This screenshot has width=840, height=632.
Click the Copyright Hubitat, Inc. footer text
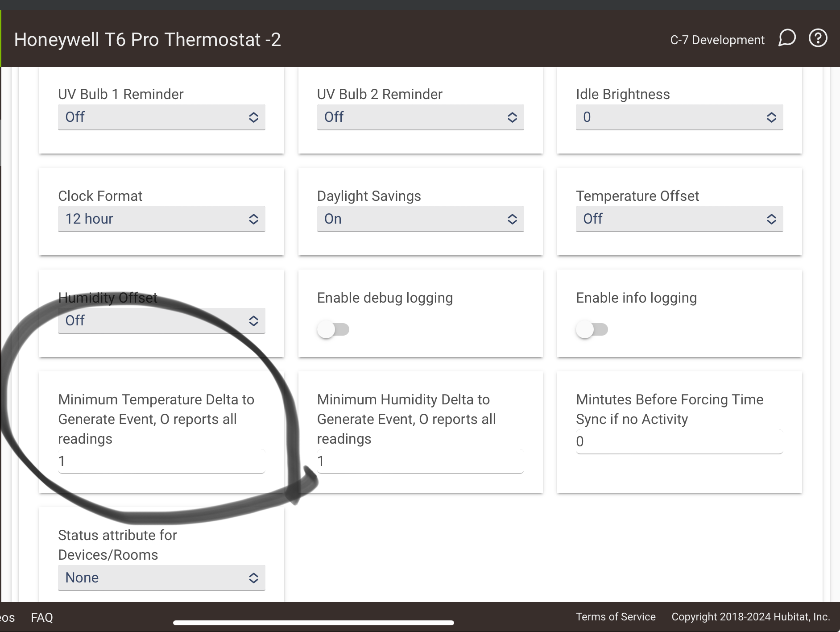click(x=751, y=617)
